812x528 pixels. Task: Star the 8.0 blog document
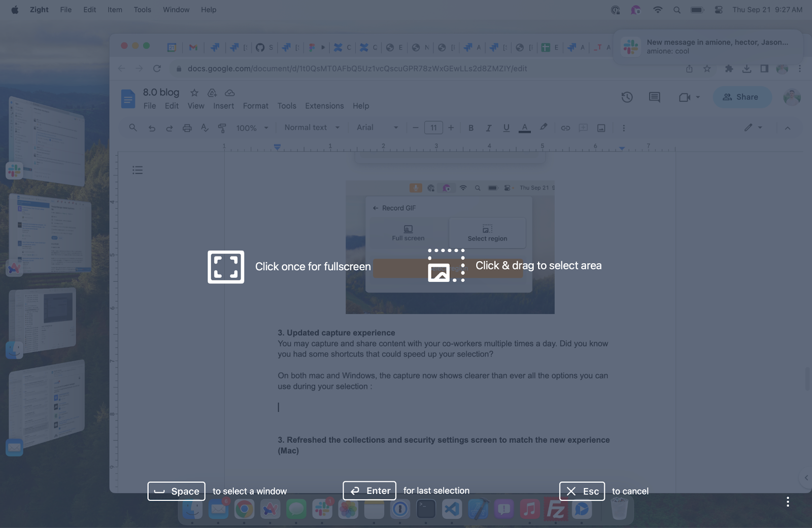[x=194, y=93]
